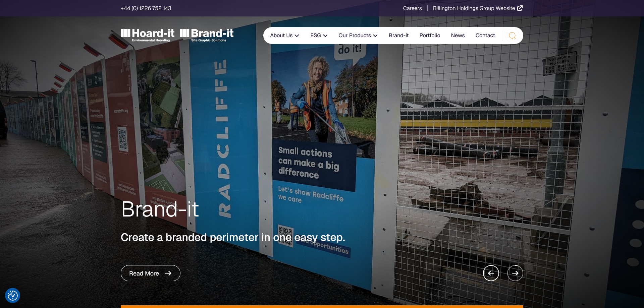Open the Brand-it nav item

pos(398,36)
